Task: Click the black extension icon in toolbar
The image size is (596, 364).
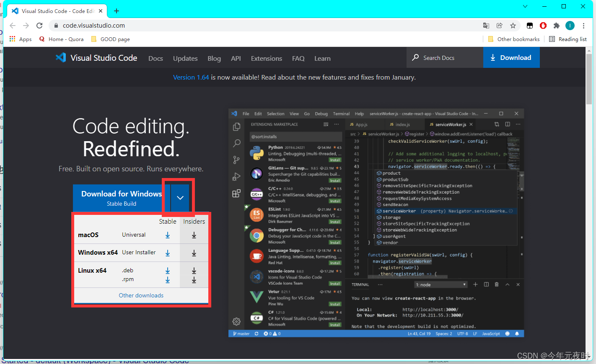Action: (530, 26)
